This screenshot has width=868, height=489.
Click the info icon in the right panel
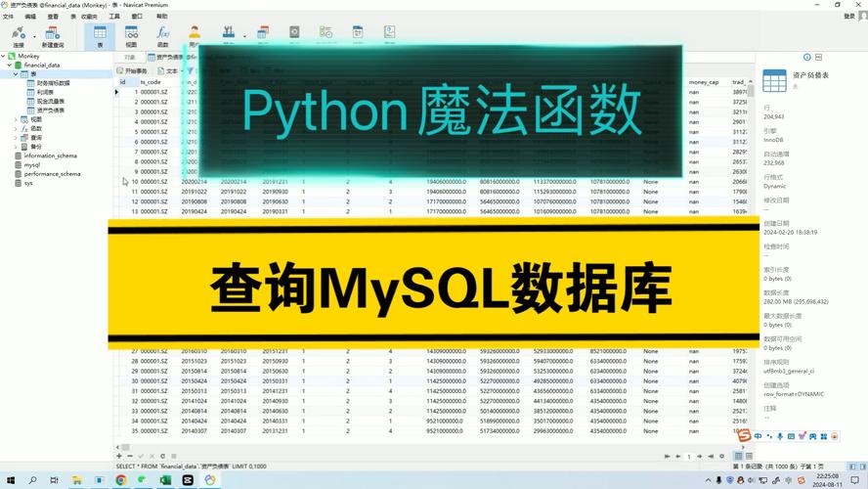[x=807, y=57]
